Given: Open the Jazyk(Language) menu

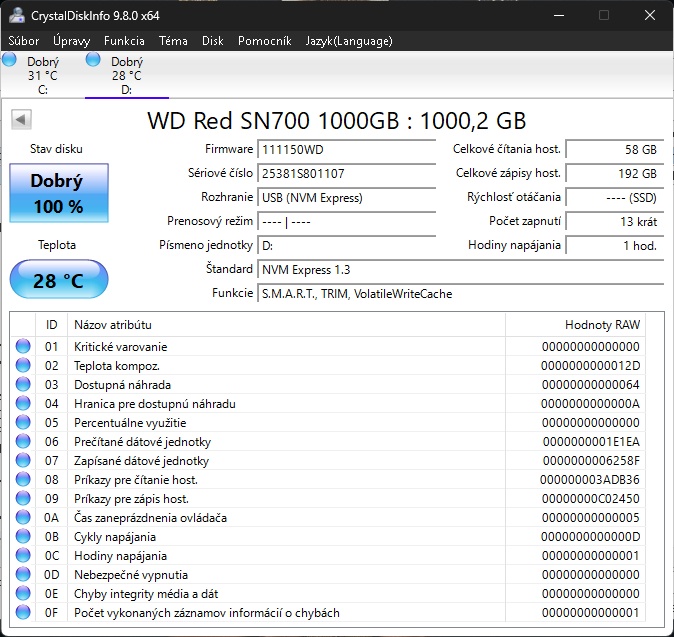Looking at the screenshot, I should click(349, 41).
